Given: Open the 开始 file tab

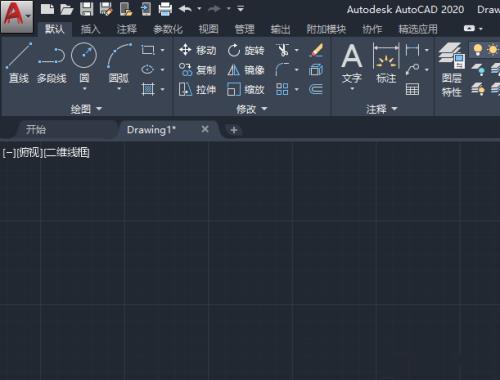Looking at the screenshot, I should 36,129.
